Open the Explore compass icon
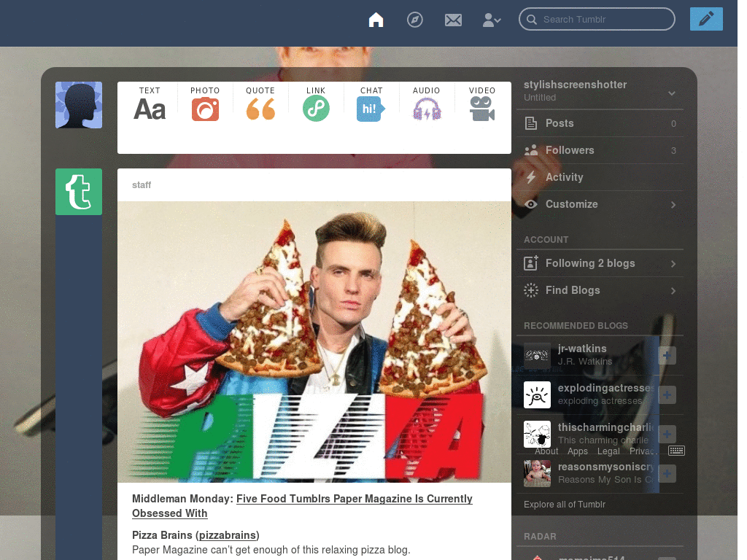 pos(414,20)
